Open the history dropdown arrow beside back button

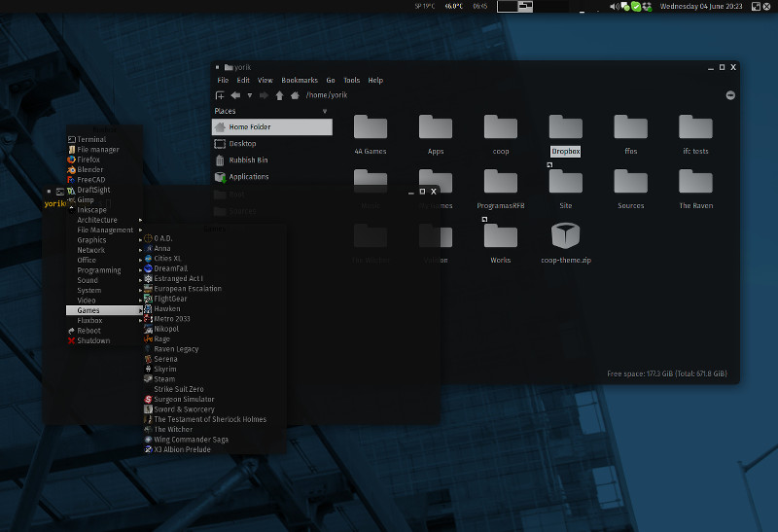pyautogui.click(x=250, y=95)
